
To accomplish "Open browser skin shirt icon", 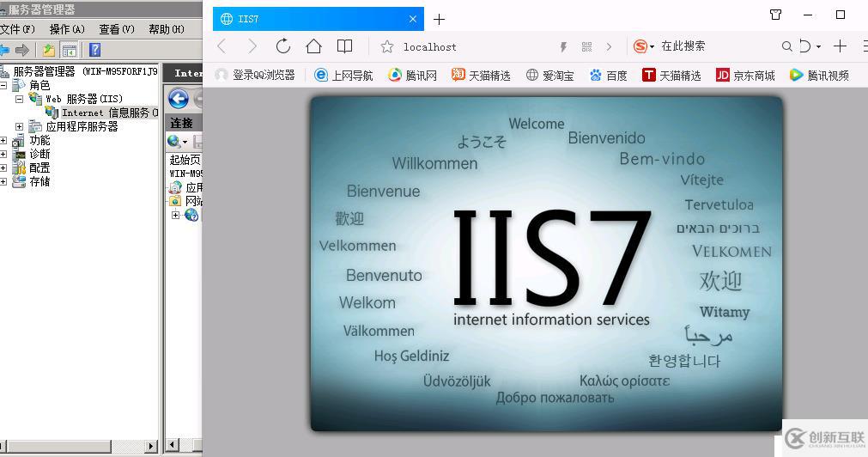I will (775, 15).
